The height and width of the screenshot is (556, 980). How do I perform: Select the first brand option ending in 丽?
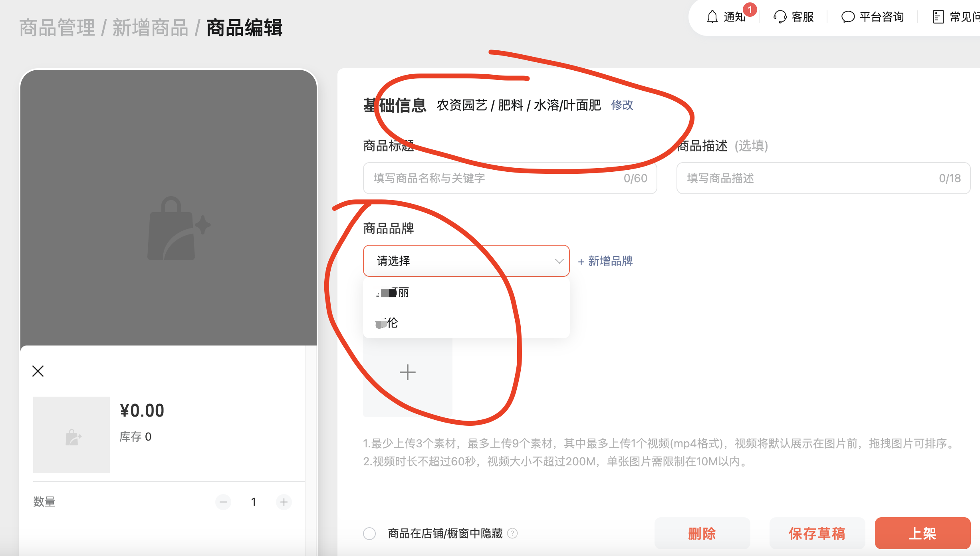click(x=393, y=293)
